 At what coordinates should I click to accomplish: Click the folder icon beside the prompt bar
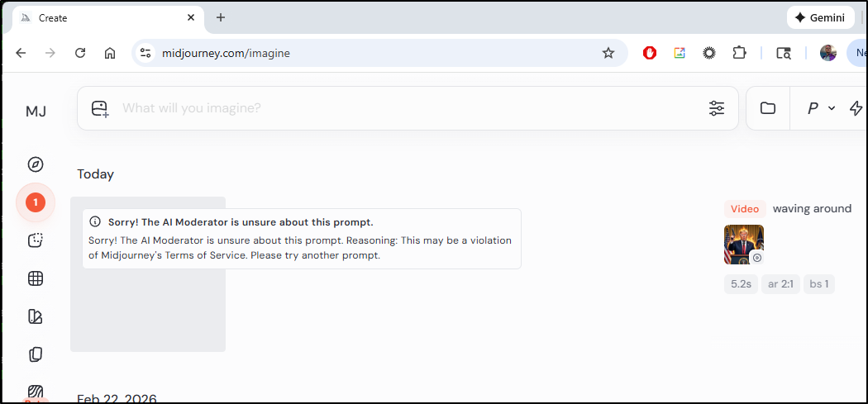coord(768,108)
